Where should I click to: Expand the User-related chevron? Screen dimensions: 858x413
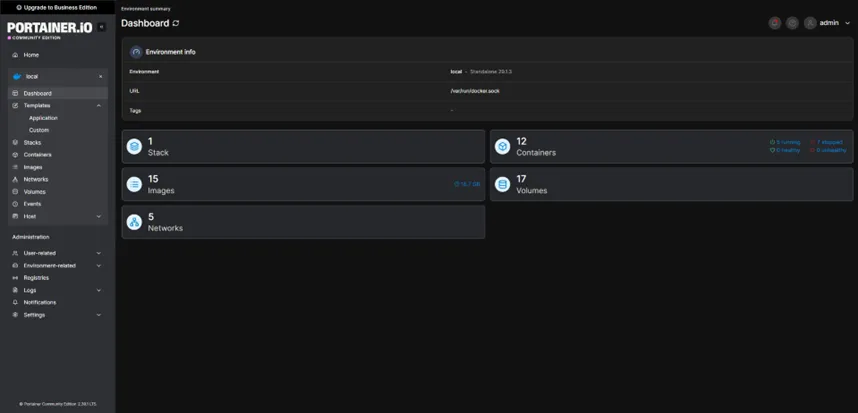98,253
